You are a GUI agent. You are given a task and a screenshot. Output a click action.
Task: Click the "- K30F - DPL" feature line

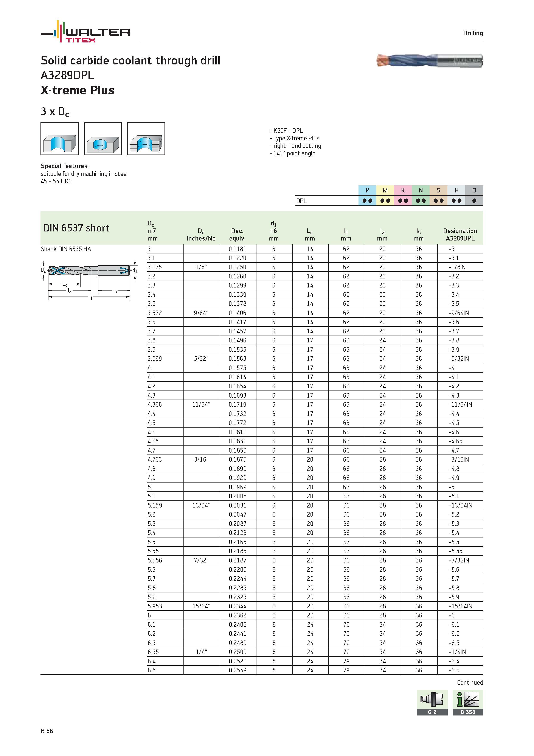click(286, 131)
